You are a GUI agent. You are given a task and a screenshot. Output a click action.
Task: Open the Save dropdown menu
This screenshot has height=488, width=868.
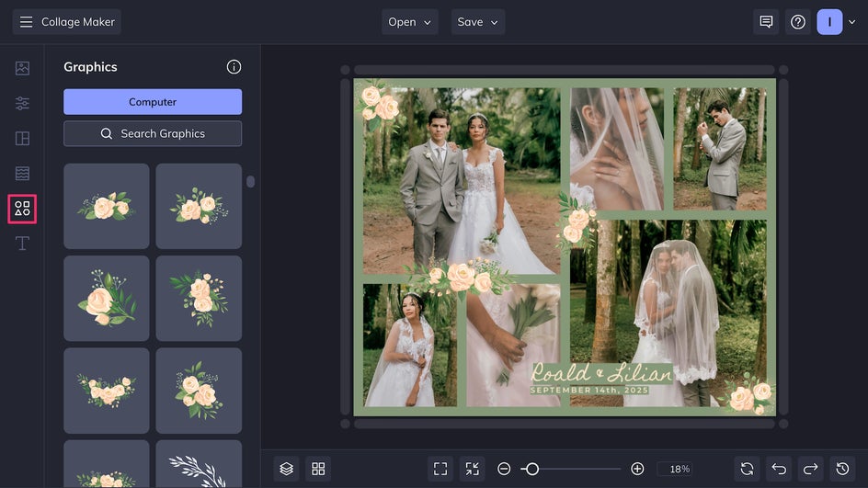tap(478, 22)
